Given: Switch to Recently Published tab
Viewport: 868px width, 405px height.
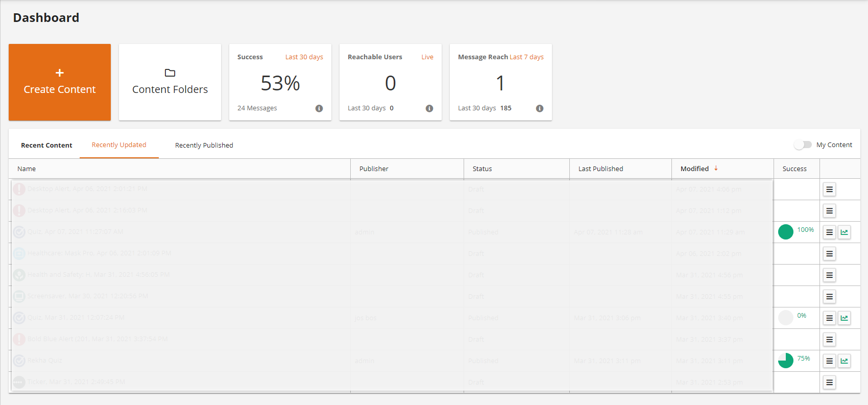Looking at the screenshot, I should pyautogui.click(x=204, y=146).
